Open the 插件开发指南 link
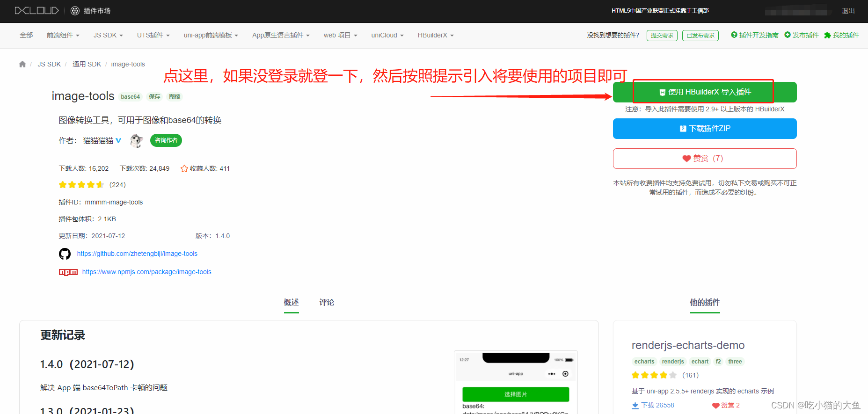 [x=759, y=35]
